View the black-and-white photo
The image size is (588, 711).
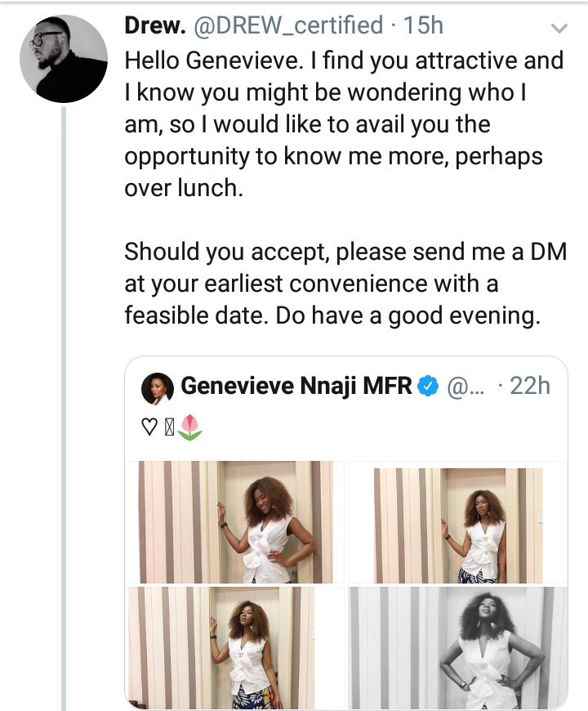(x=457, y=648)
